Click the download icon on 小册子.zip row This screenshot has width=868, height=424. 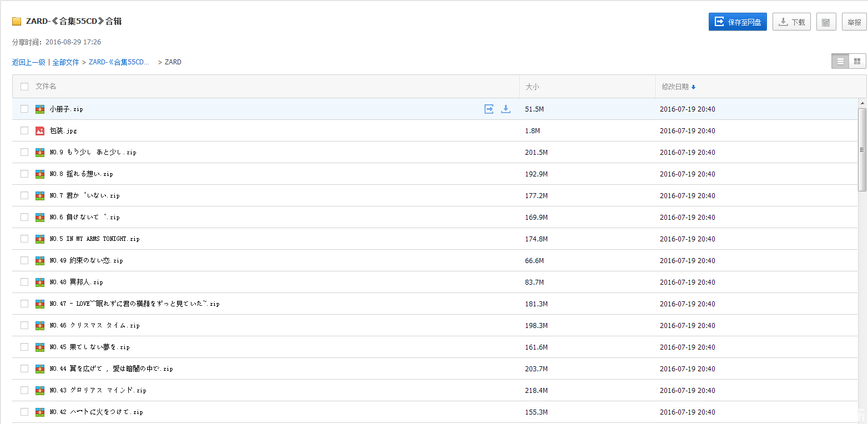click(506, 109)
